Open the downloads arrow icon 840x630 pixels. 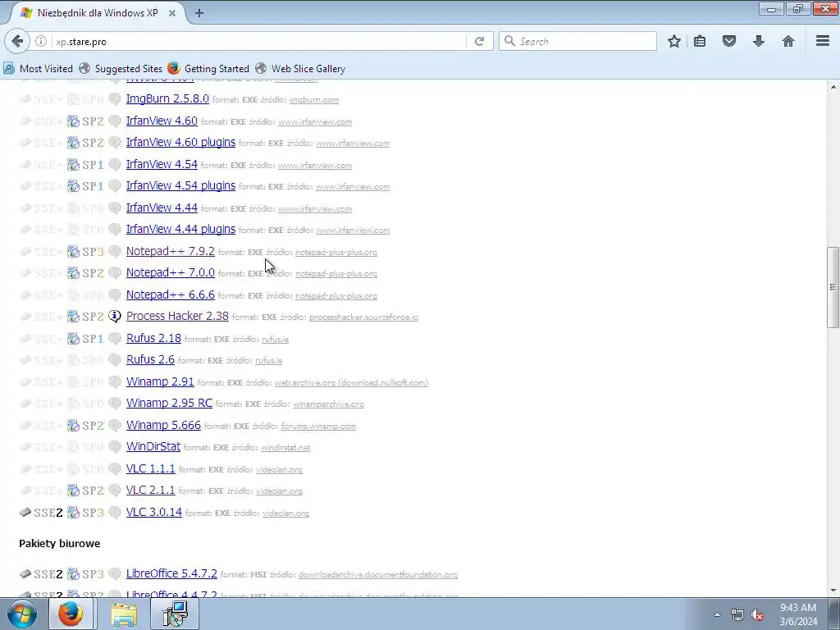[759, 41]
